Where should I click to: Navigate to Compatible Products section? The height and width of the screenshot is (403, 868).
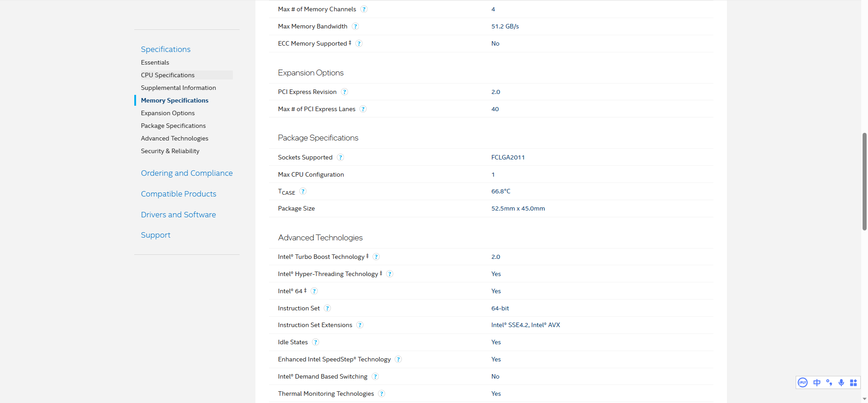tap(179, 194)
